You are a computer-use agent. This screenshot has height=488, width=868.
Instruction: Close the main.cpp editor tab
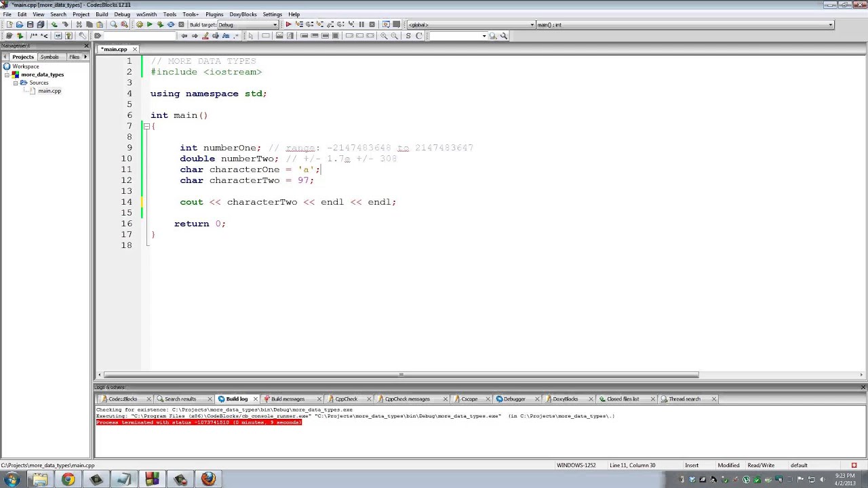134,49
